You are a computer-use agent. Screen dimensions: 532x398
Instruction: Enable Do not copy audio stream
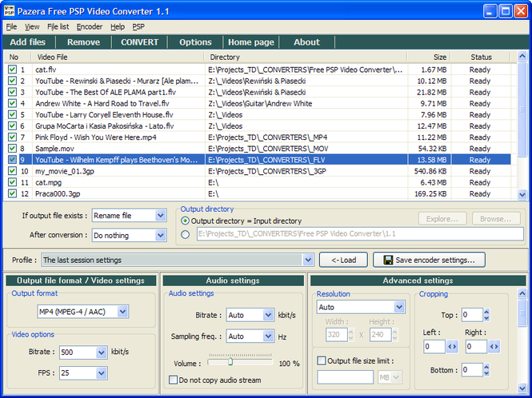pos(174,380)
